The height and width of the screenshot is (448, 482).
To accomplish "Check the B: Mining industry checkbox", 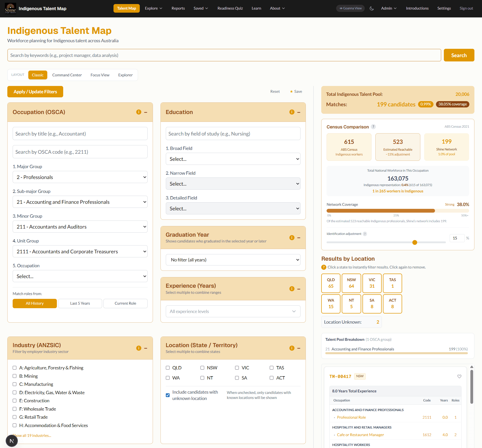I will click(15, 376).
